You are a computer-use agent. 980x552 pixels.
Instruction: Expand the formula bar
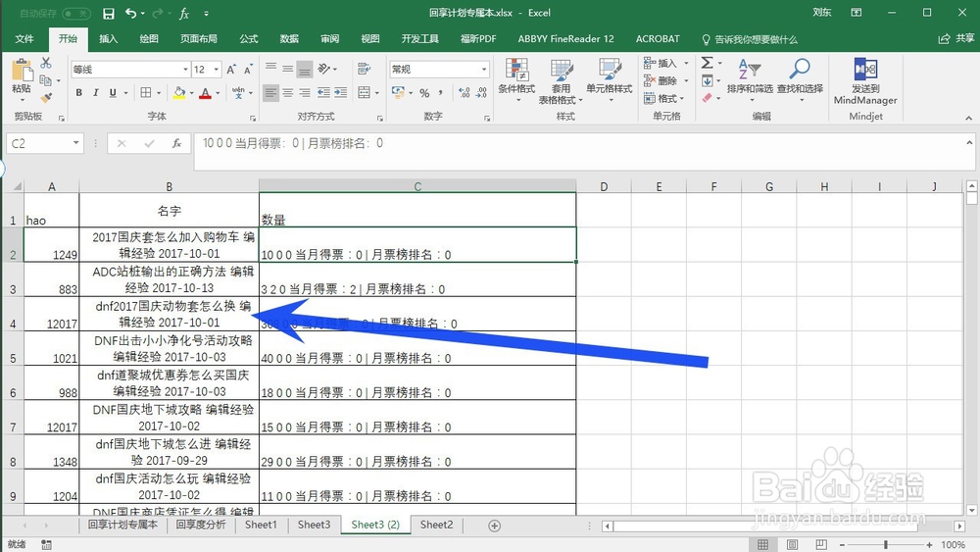pos(969,142)
